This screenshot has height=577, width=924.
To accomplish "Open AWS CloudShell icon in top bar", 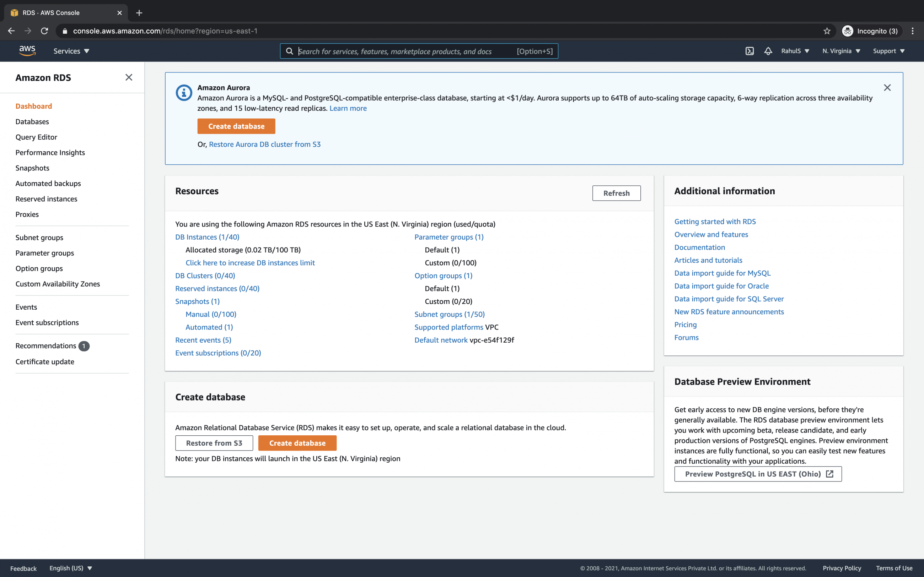I will [750, 51].
